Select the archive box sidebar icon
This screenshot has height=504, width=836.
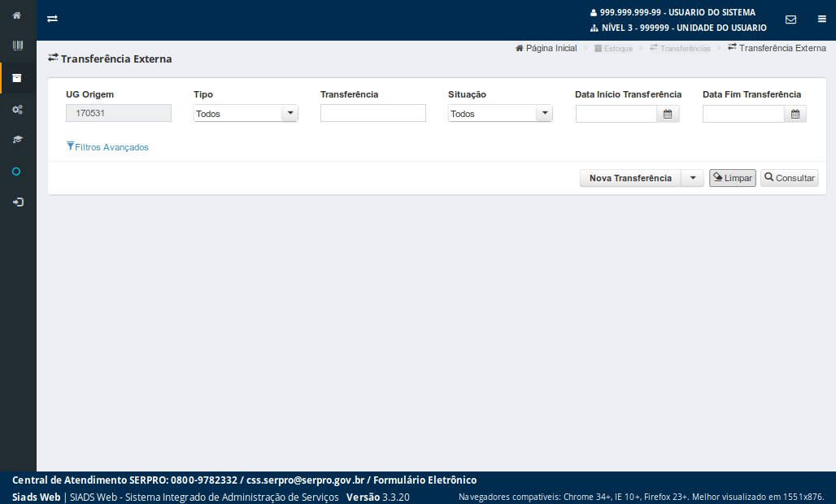[x=17, y=78]
